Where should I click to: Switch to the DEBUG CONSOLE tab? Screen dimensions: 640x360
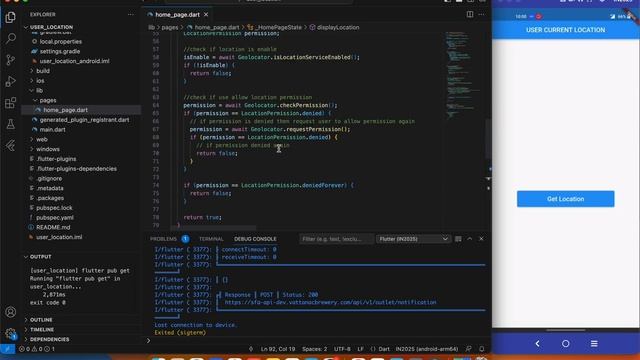(x=255, y=239)
